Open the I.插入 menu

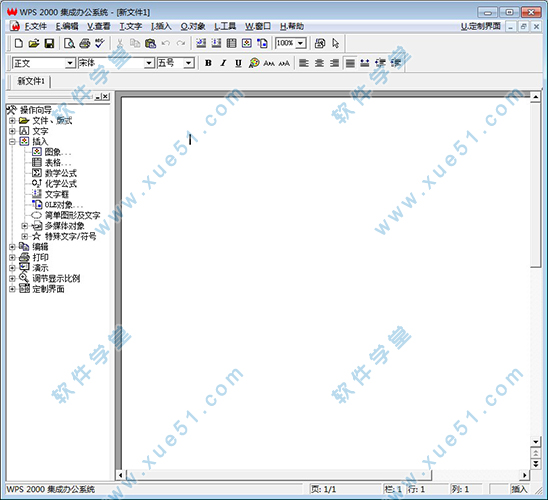[x=161, y=27]
